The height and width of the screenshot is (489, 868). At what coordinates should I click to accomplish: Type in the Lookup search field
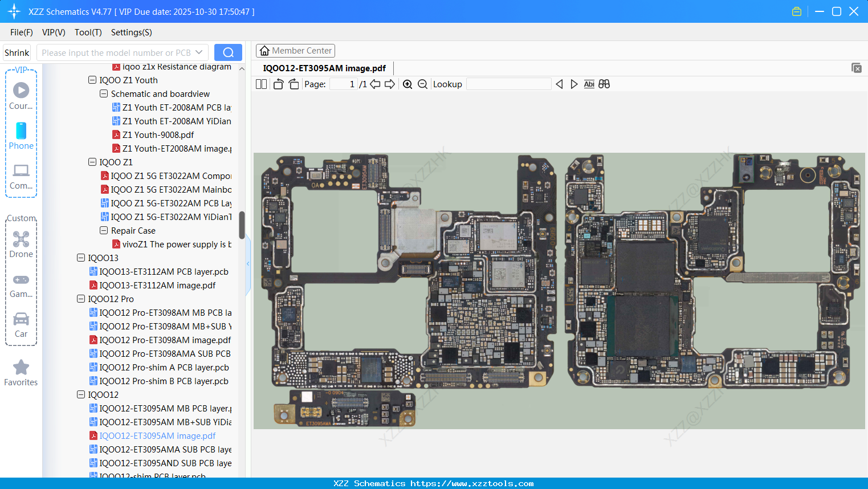pyautogui.click(x=509, y=84)
